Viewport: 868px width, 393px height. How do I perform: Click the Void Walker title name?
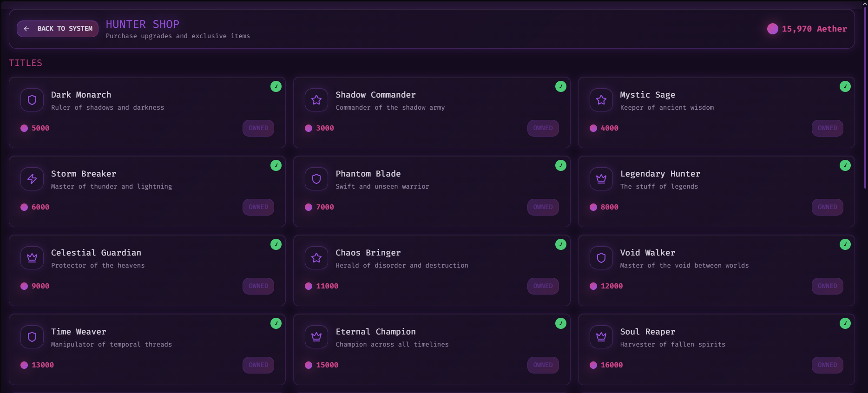tap(648, 253)
